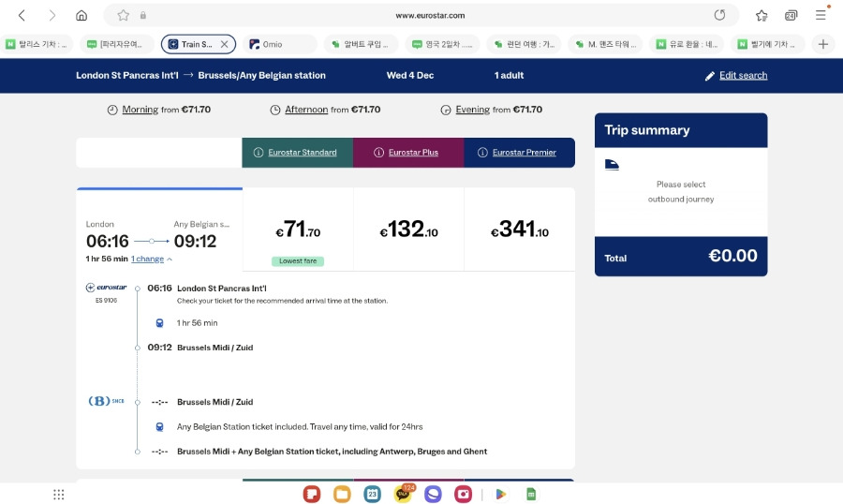The image size is (843, 504).
Task: Click train icon by Any Belgian Station ticket
Action: click(x=159, y=426)
